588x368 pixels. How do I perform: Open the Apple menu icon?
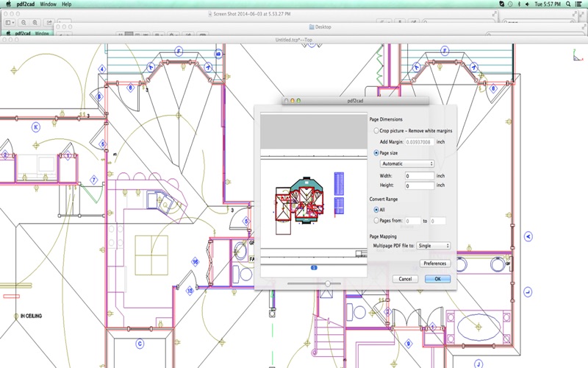8,4
